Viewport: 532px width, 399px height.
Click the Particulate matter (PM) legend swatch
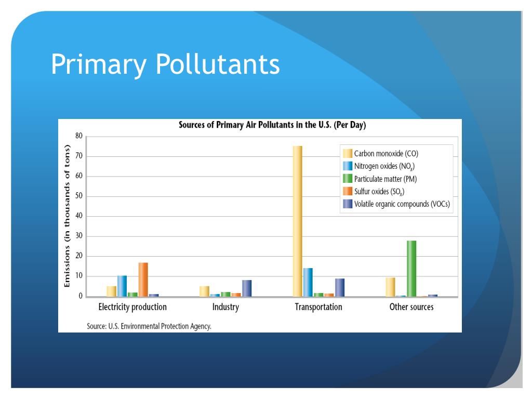tap(348, 179)
